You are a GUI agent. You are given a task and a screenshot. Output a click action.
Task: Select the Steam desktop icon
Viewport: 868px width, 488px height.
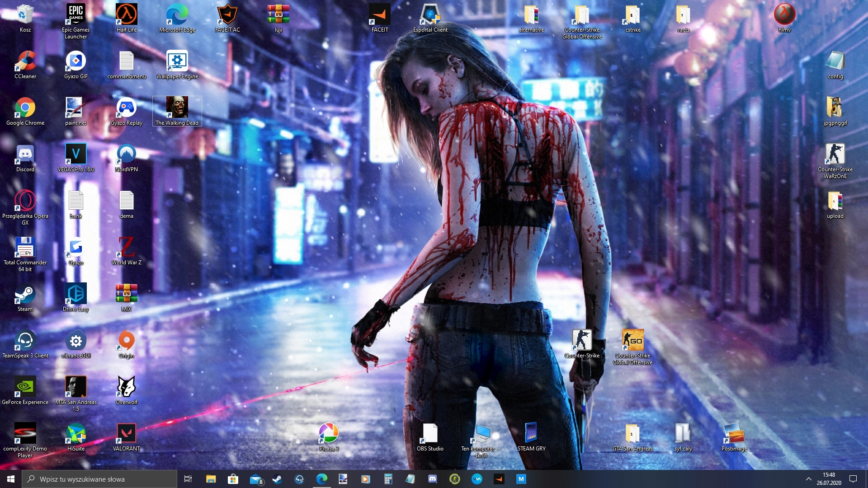click(25, 298)
